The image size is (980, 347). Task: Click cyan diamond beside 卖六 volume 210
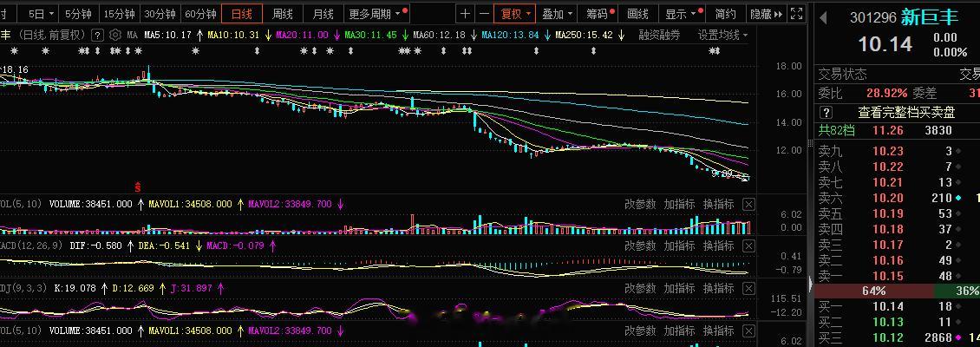pos(958,198)
